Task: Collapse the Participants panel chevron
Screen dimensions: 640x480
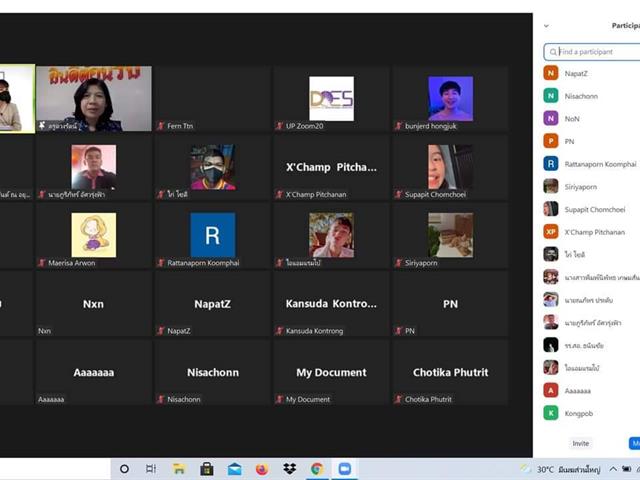Action: (x=547, y=26)
